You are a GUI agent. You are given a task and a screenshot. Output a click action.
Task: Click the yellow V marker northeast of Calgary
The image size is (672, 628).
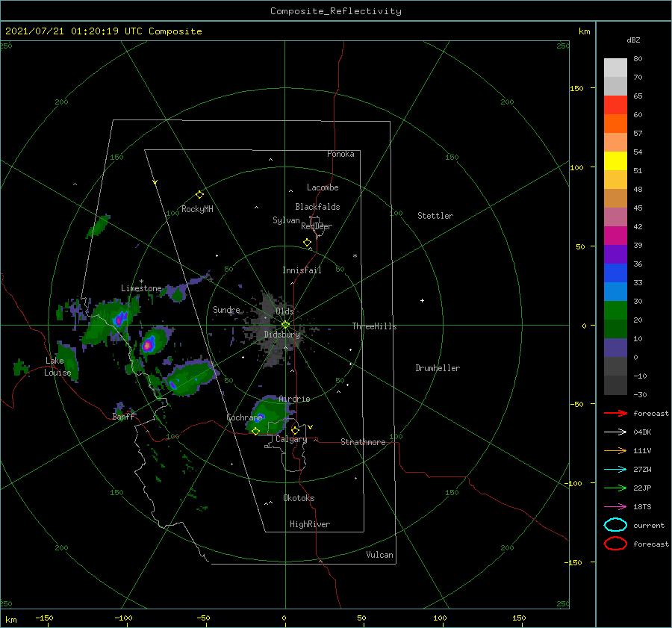pos(311,427)
